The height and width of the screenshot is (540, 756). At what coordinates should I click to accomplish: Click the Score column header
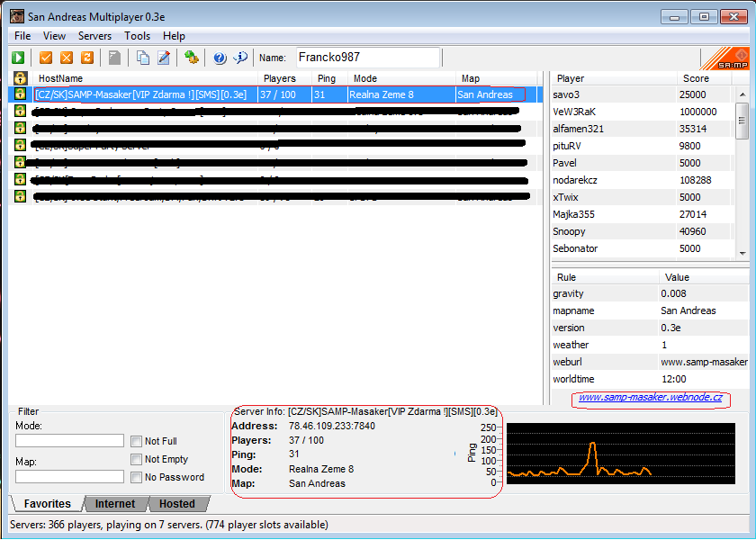click(706, 78)
